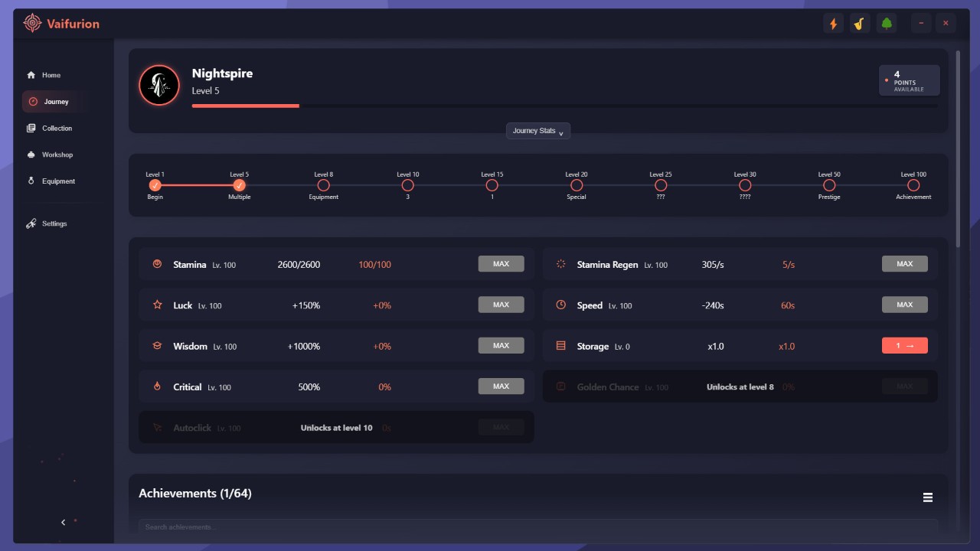
Task: Click the Nightspire avatar image
Action: [x=158, y=85]
